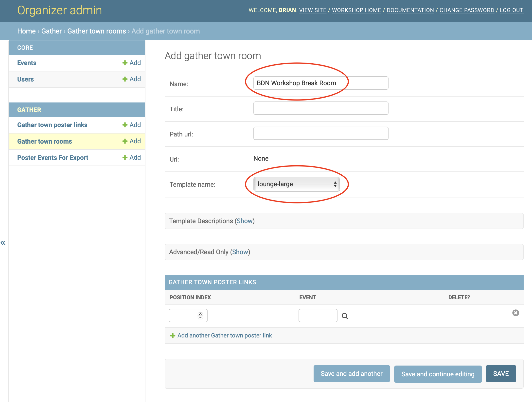This screenshot has width=532, height=402.
Task: Add a new Gather town room from sidebar
Action: (132, 141)
